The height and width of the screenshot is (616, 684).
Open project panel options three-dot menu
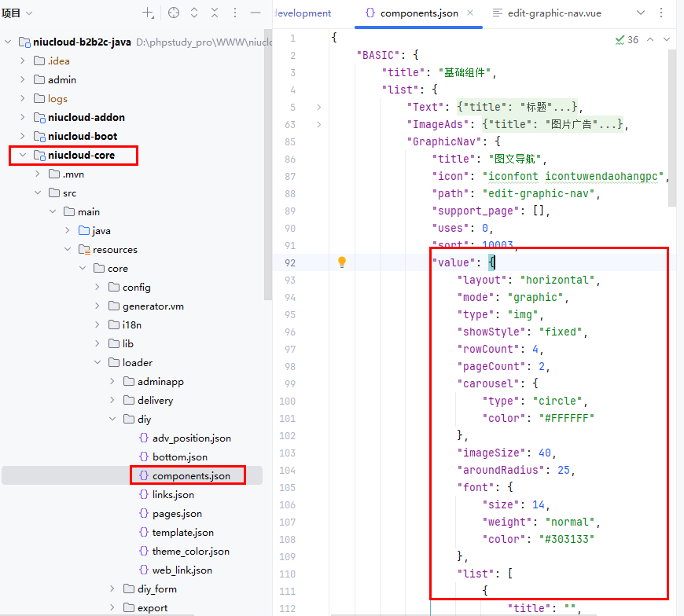[x=235, y=13]
